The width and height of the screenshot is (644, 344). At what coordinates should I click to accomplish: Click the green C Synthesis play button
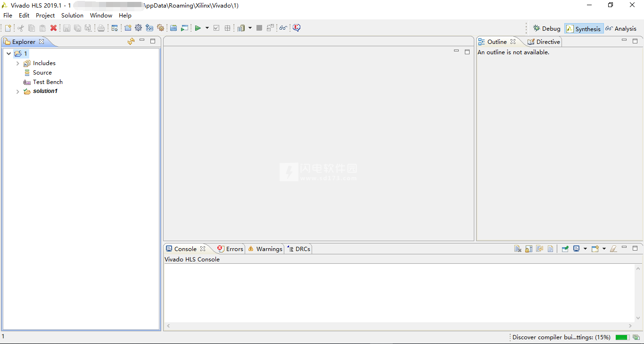(198, 28)
